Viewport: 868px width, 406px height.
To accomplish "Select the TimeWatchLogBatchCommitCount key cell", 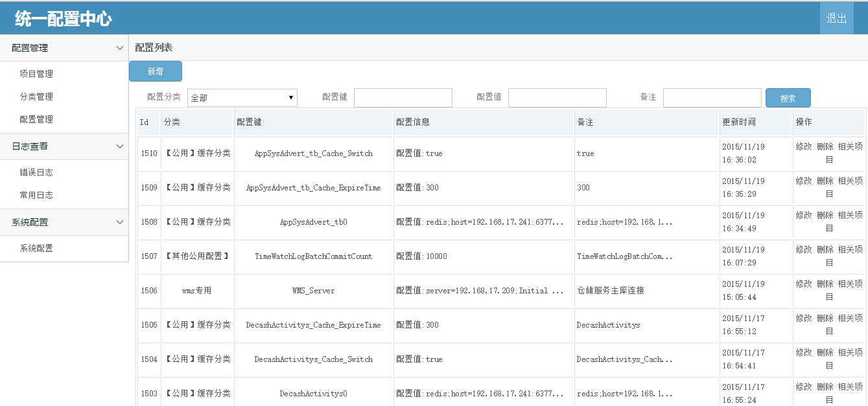I will [314, 256].
